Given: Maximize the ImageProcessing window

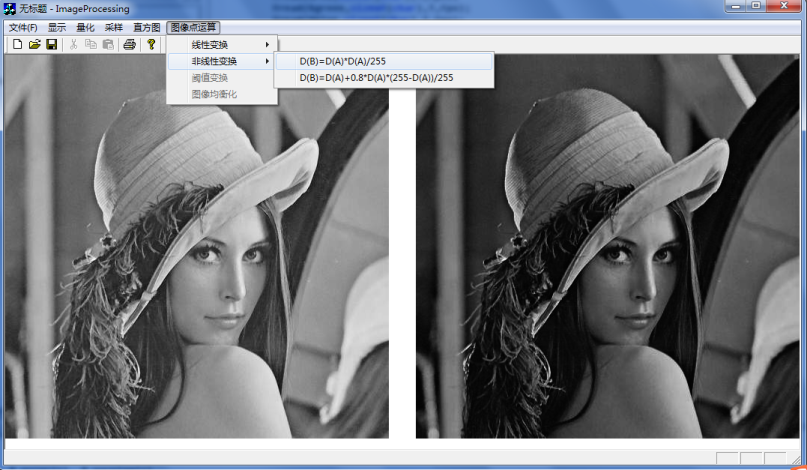Looking at the screenshot, I should coord(756,6).
